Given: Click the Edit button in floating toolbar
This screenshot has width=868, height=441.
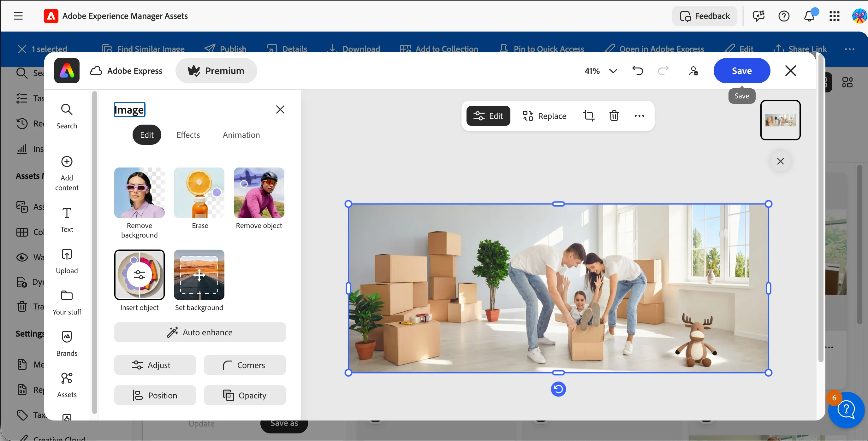Looking at the screenshot, I should click(x=488, y=116).
